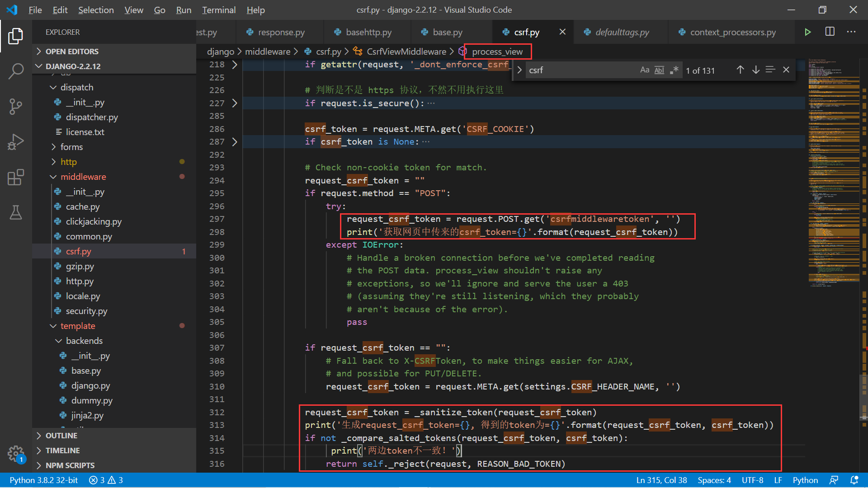The width and height of the screenshot is (868, 488).
Task: Click the VS Code logo icon
Action: coord(12,10)
